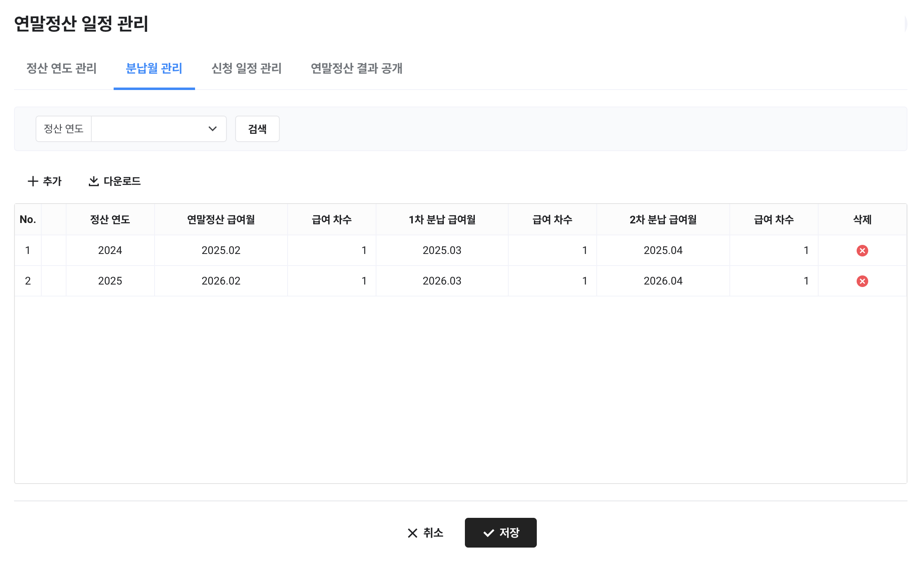Expand the 정산 연도 dropdown chevron
924x574 pixels.
point(212,129)
